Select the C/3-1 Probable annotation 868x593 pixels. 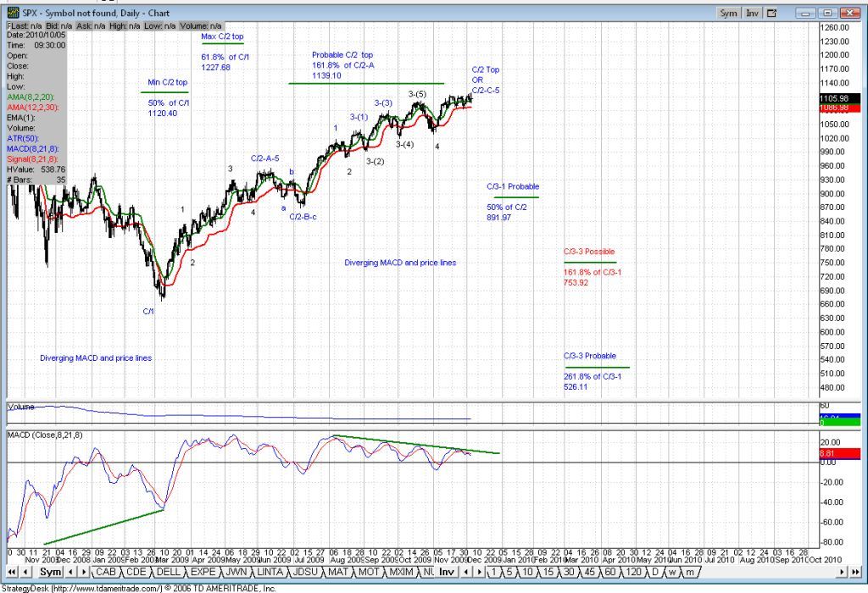click(513, 186)
